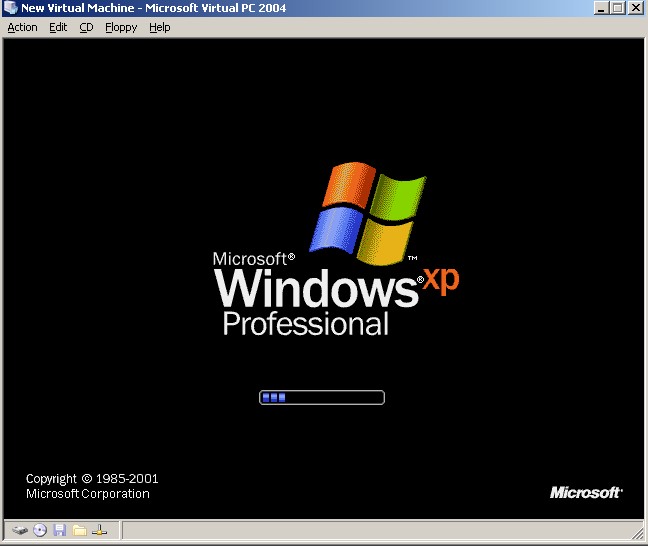The height and width of the screenshot is (546, 648).
Task: Click the window resize grip corner
Action: (x=638, y=533)
